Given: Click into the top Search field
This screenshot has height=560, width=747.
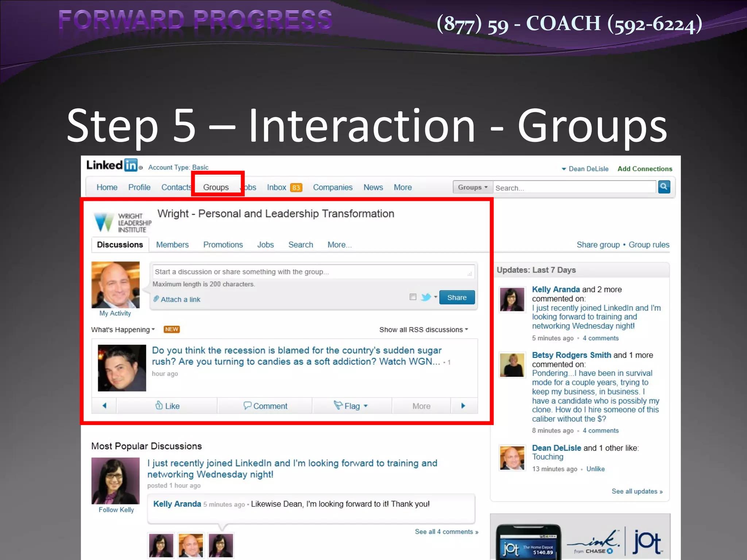Looking at the screenshot, I should (574, 187).
